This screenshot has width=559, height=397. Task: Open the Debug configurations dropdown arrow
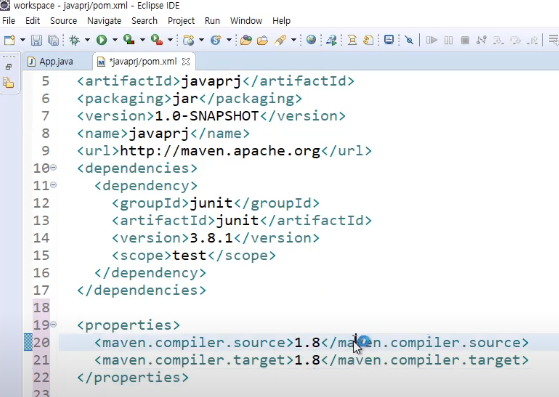point(87,40)
